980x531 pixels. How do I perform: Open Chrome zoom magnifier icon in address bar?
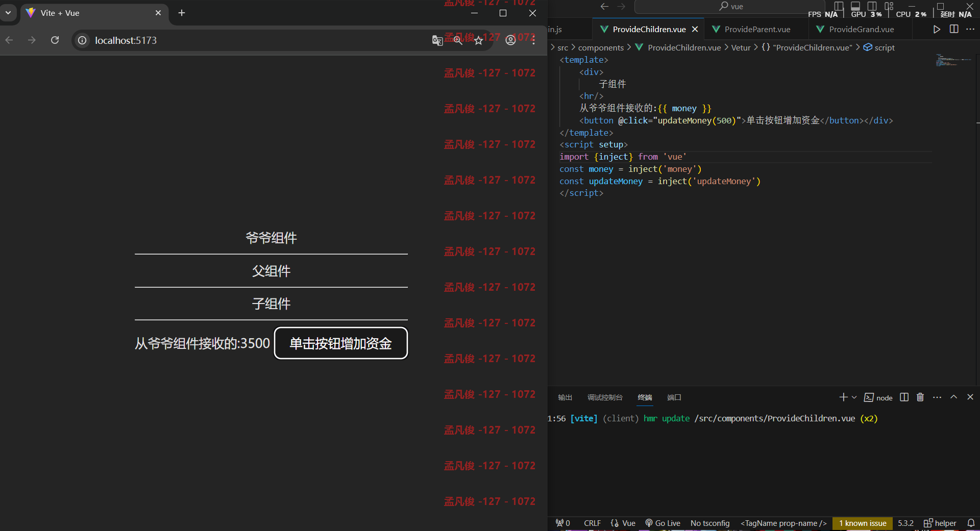click(458, 40)
